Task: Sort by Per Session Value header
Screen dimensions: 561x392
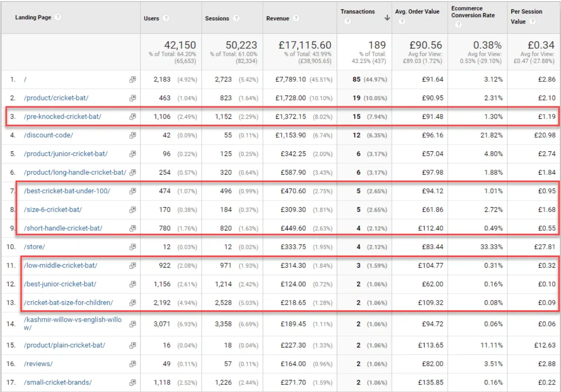Action: tap(526, 16)
